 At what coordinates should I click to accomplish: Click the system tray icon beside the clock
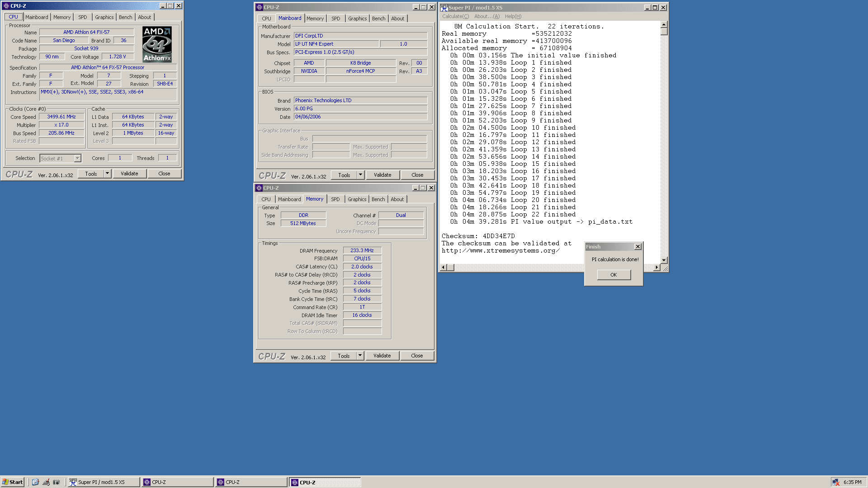836,482
